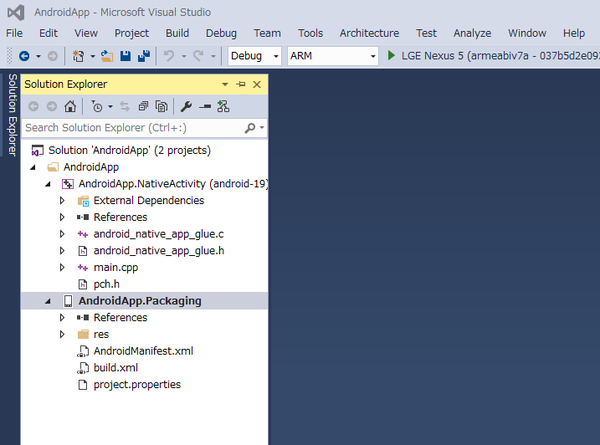Open Properties wrench icon
The width and height of the screenshot is (600, 445).
point(186,106)
